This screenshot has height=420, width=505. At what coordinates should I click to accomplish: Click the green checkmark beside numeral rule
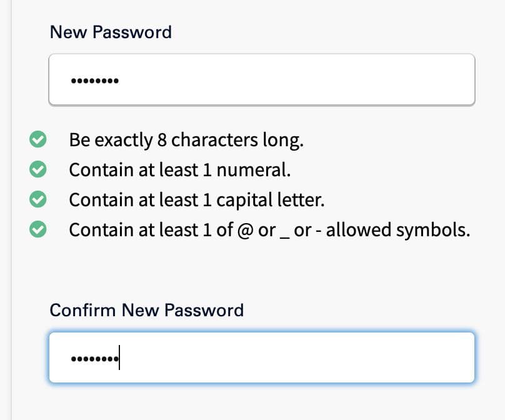39,170
